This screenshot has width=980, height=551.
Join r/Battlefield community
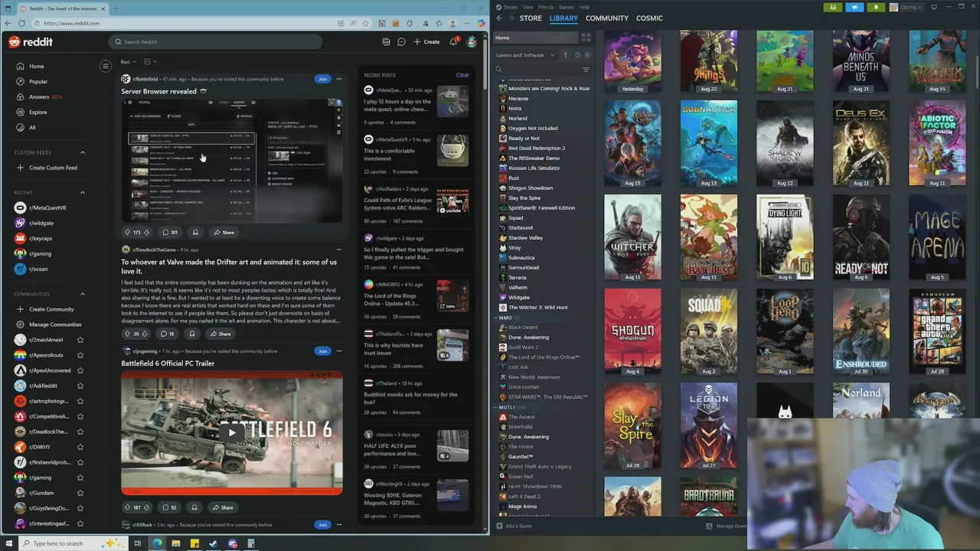click(322, 79)
